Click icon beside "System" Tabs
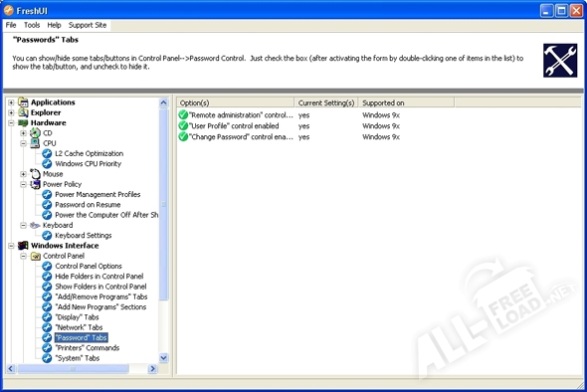Image resolution: width=587 pixels, height=392 pixels. coord(47,358)
